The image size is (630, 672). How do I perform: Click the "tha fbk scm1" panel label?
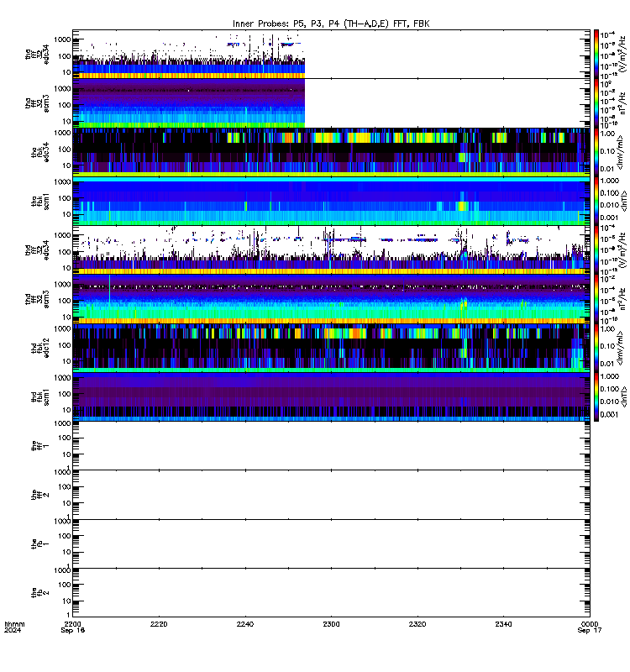pos(40,202)
